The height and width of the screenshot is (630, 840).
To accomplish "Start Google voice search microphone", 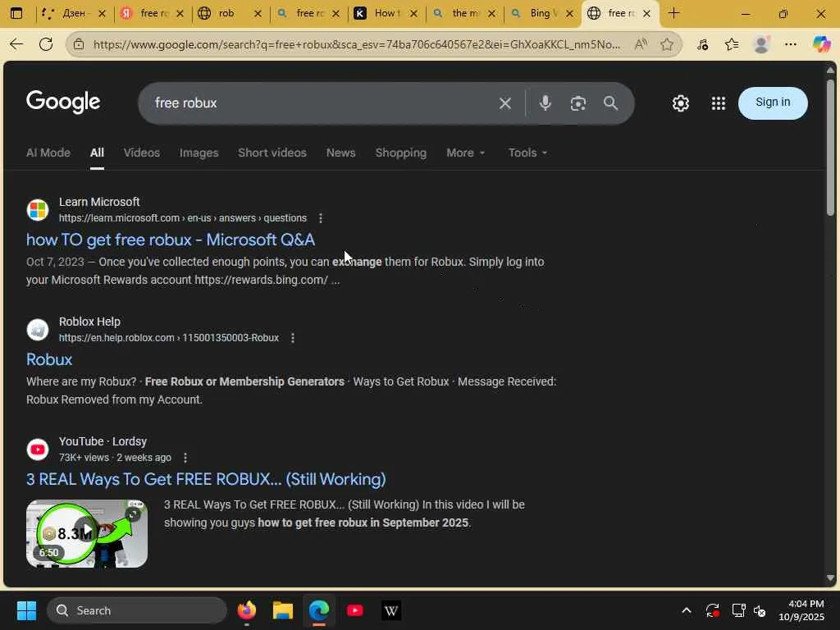I will coord(546,103).
